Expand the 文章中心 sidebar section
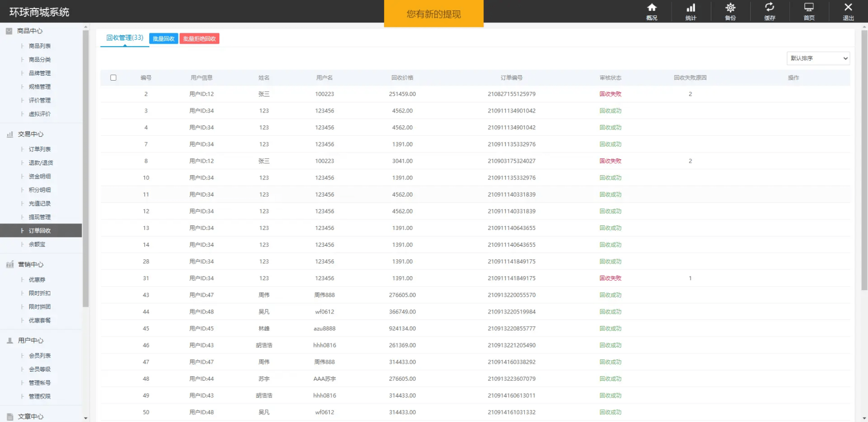Screen dimensions: 868x422 [x=41, y=417]
